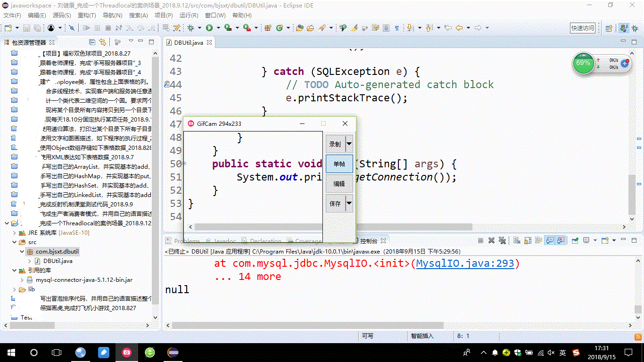
Task: Click the Search flashlight toolbar icon
Action: pos(323,28)
